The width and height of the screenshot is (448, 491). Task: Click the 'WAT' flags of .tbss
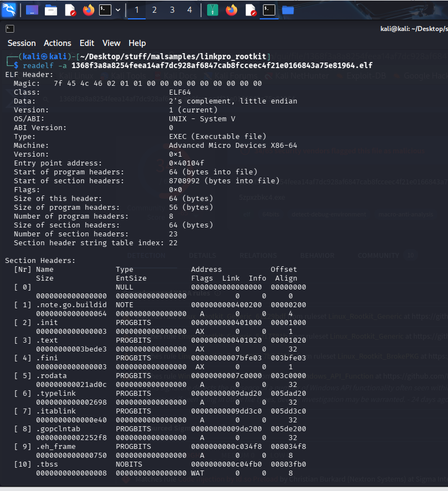pyautogui.click(x=198, y=473)
